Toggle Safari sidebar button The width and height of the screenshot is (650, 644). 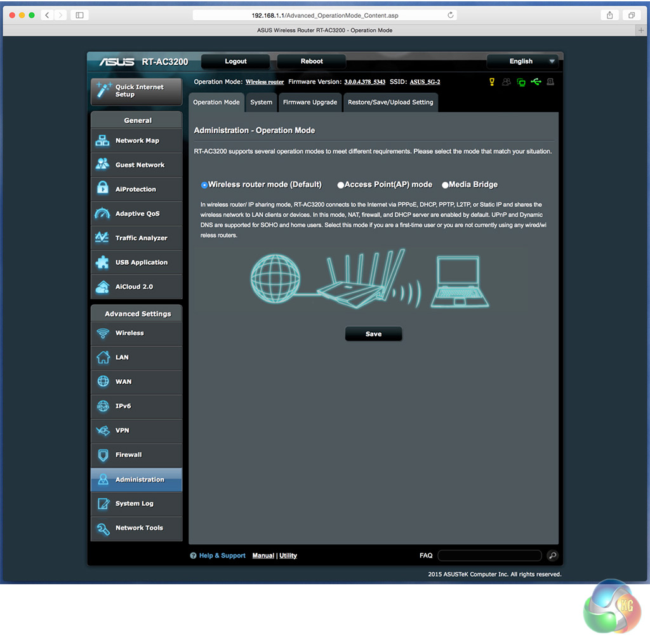pyautogui.click(x=79, y=15)
